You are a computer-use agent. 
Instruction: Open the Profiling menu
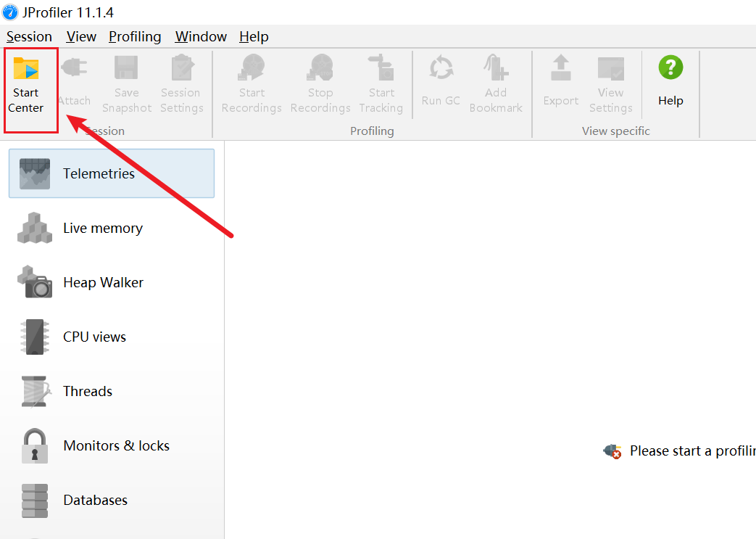[135, 36]
